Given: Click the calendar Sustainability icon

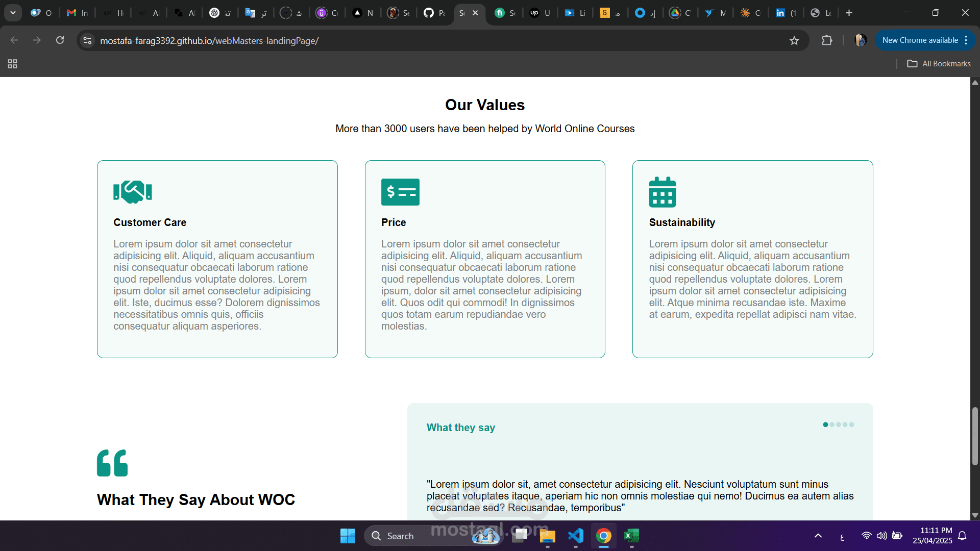Looking at the screenshot, I should 662,192.
